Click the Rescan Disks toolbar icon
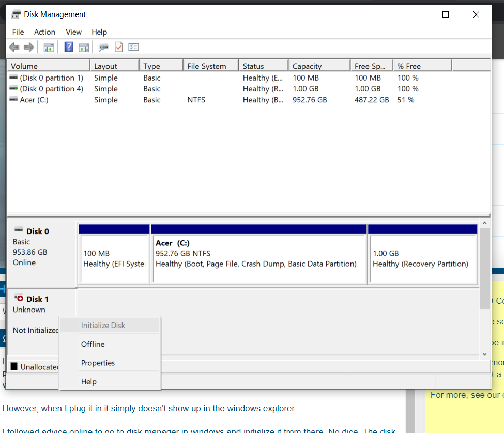 coord(104,48)
